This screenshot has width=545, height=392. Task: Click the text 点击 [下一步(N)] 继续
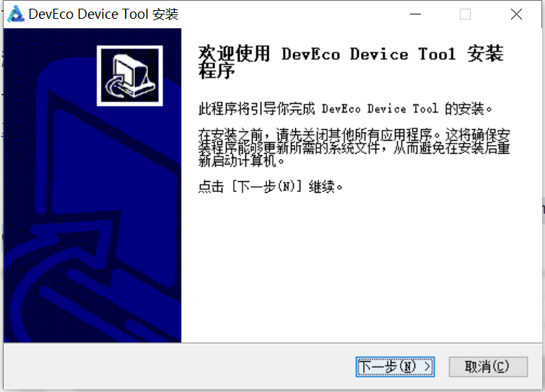(x=271, y=187)
